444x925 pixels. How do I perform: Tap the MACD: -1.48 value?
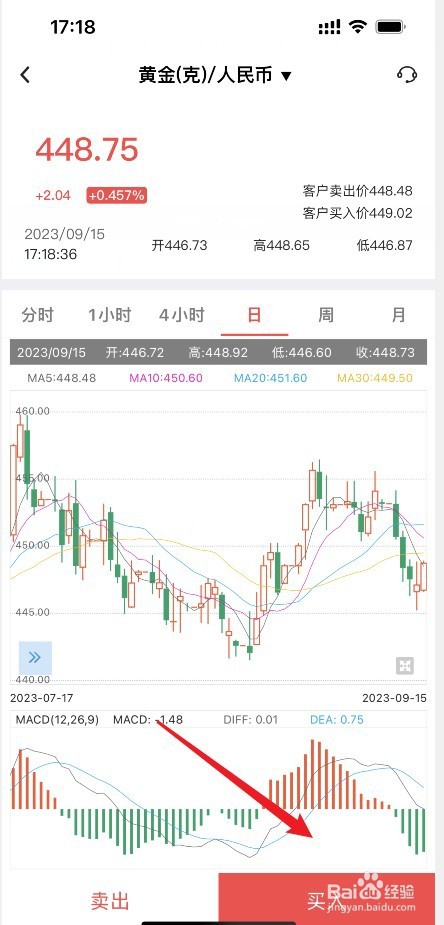pyautogui.click(x=148, y=720)
